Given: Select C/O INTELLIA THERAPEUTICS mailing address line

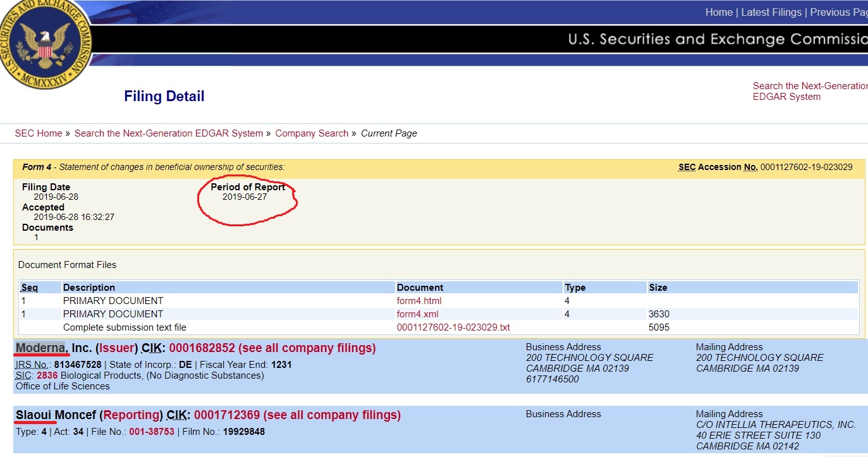Looking at the screenshot, I should [776, 425].
